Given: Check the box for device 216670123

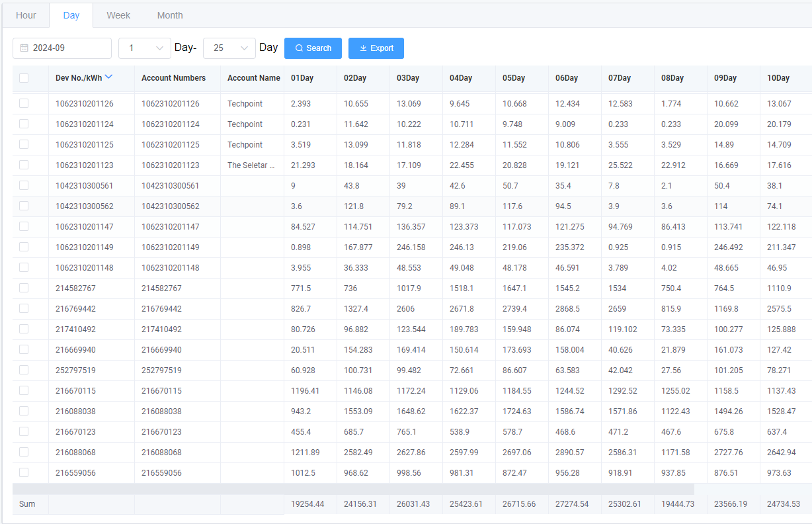Looking at the screenshot, I should (24, 431).
